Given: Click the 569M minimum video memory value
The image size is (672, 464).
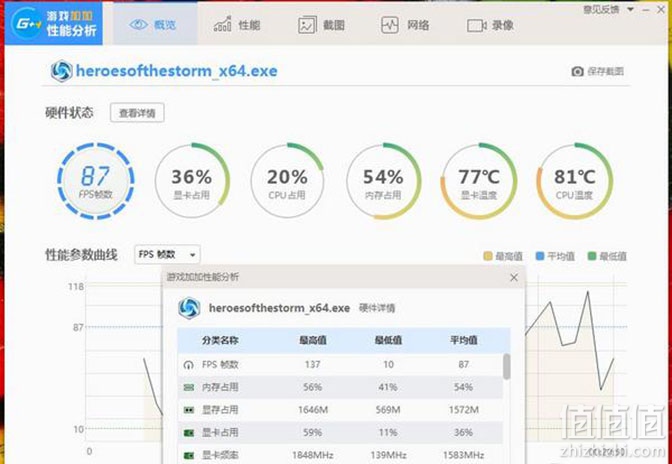Looking at the screenshot, I should click(388, 410).
